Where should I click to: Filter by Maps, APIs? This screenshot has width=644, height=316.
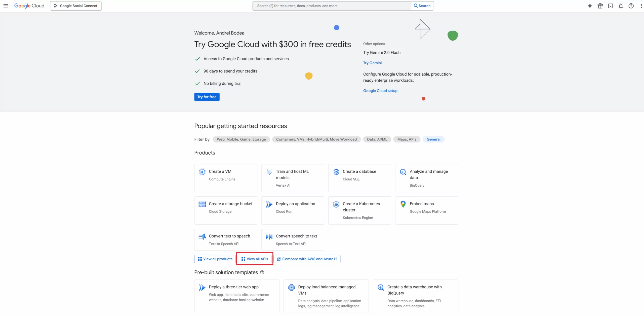click(407, 139)
